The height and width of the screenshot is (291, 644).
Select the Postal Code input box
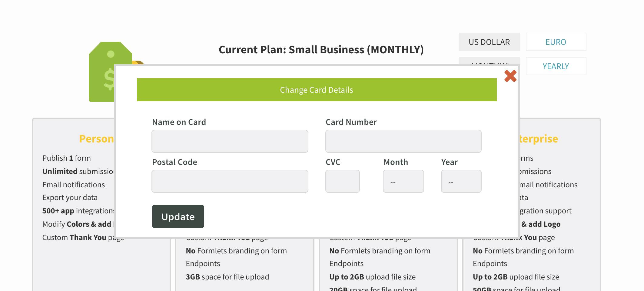coord(230,181)
